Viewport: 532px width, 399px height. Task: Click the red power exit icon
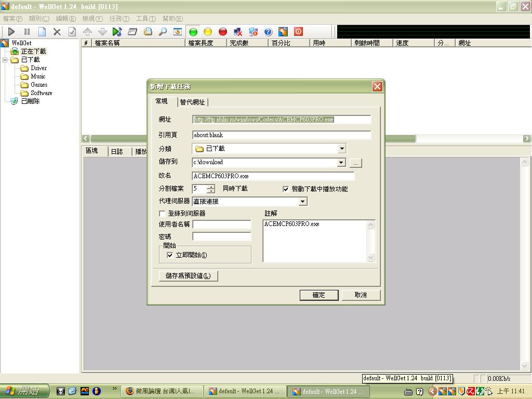click(298, 32)
